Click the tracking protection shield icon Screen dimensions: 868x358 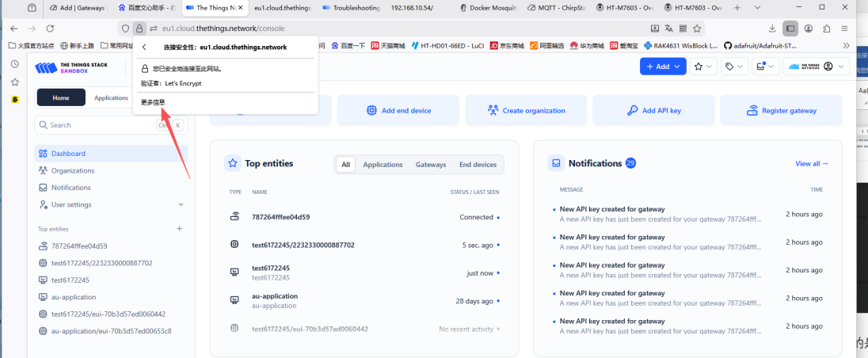pyautogui.click(x=125, y=28)
